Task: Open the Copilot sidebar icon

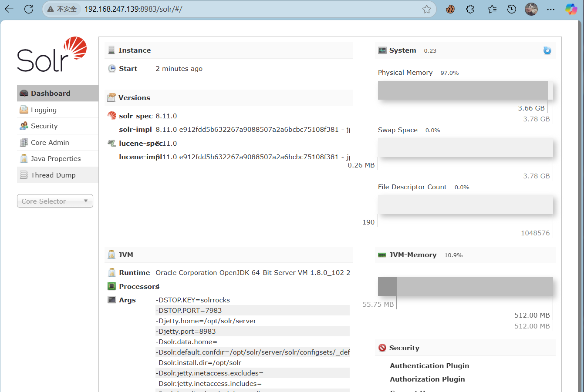Action: point(571,9)
